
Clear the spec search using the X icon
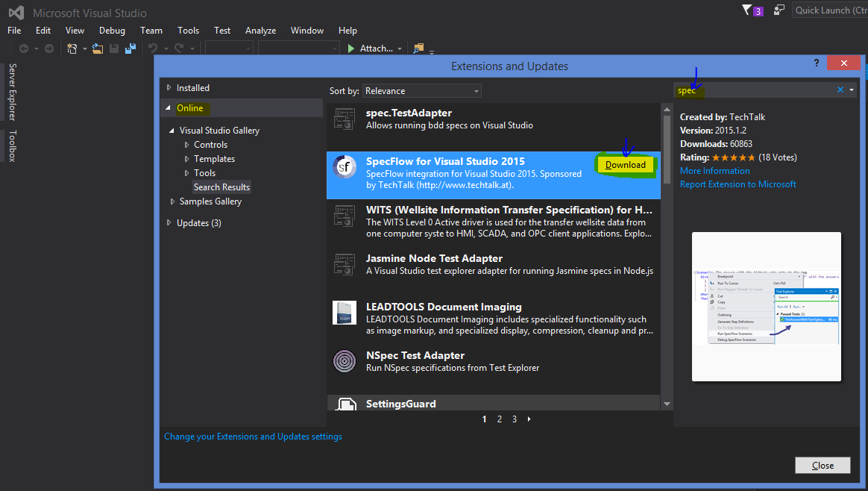tap(841, 89)
